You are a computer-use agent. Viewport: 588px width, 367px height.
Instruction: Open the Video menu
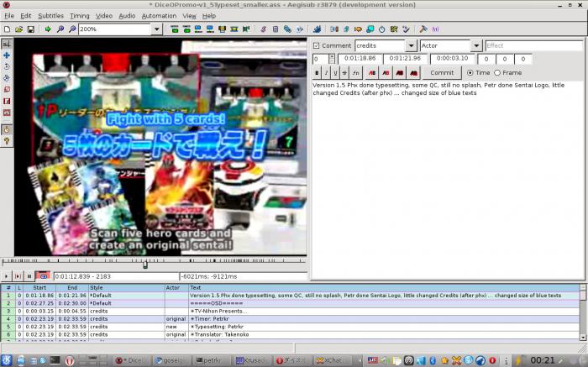(x=104, y=16)
